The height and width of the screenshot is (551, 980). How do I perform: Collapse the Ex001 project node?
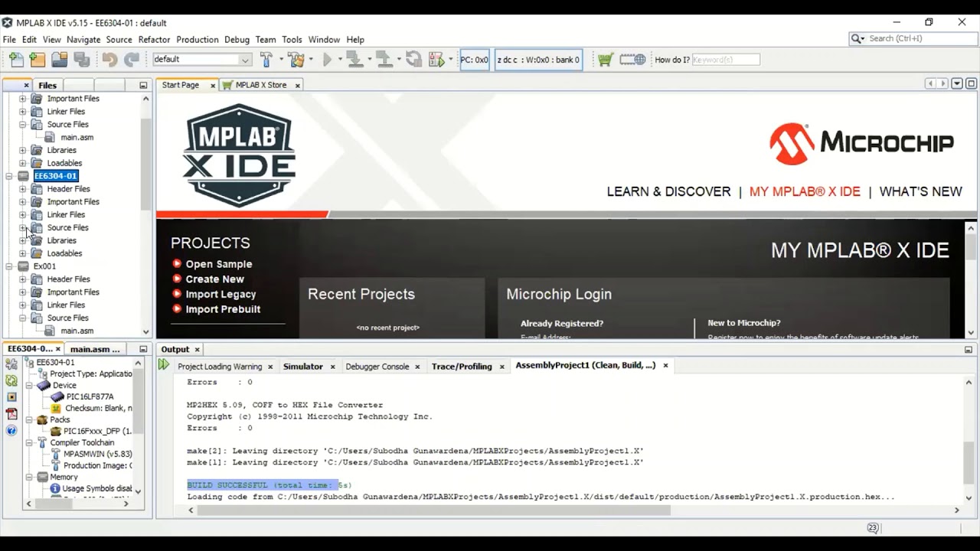pyautogui.click(x=8, y=266)
